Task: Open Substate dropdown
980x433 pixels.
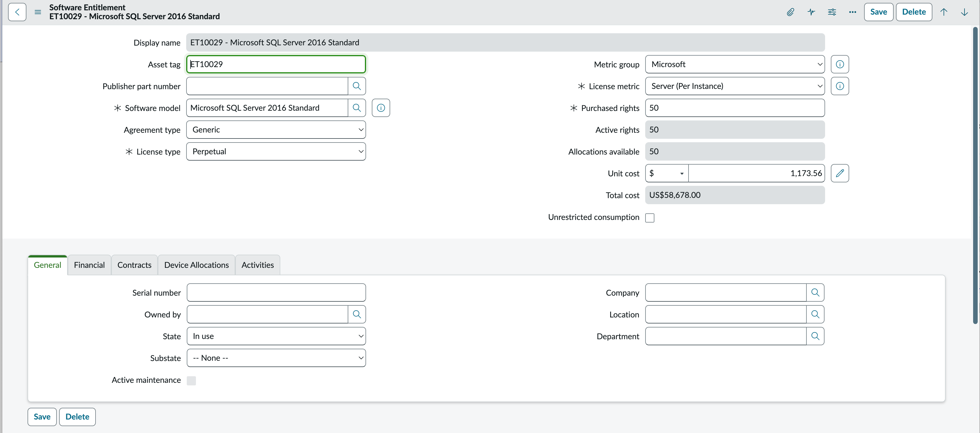Action: click(276, 358)
